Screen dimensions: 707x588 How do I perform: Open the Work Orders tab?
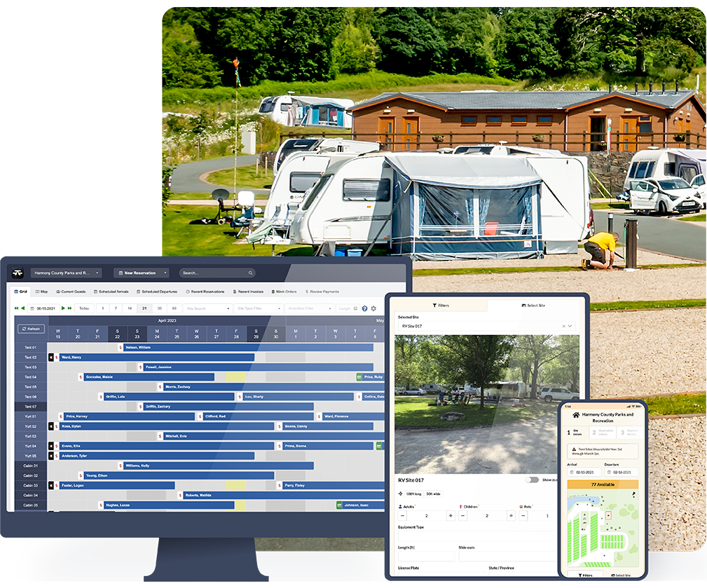[x=284, y=292]
